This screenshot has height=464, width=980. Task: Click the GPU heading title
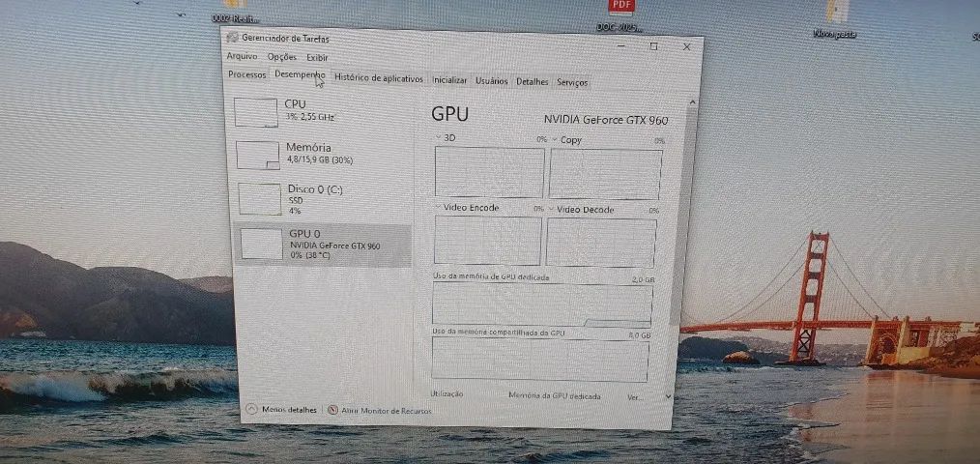tap(449, 114)
